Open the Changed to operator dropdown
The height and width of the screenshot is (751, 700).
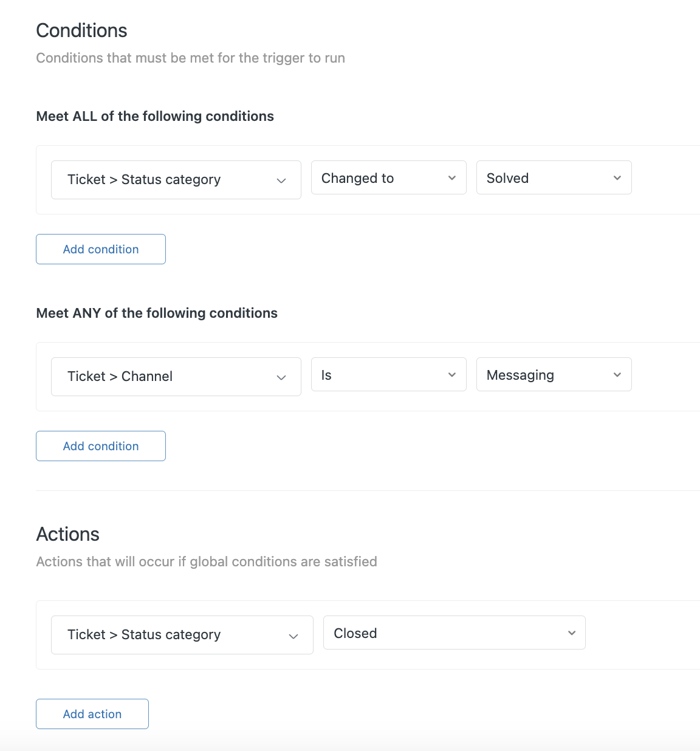tap(377, 178)
